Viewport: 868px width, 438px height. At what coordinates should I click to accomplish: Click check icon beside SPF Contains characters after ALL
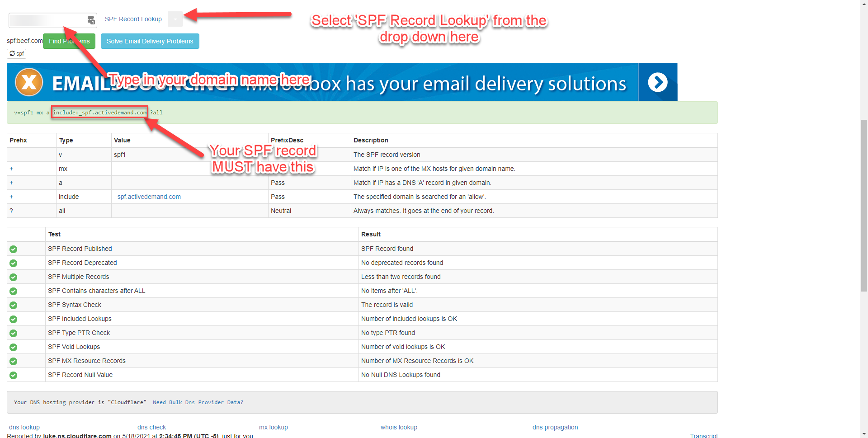pyautogui.click(x=14, y=291)
